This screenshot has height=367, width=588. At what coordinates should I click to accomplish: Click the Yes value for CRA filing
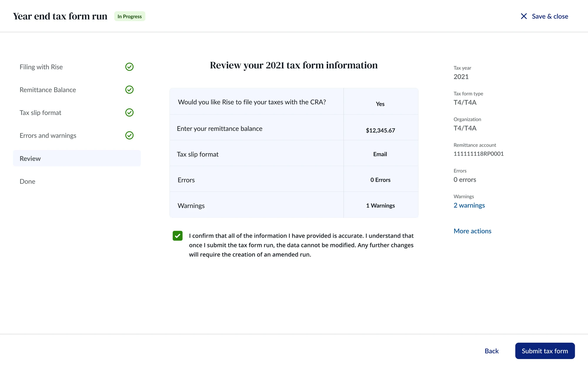pos(380,104)
